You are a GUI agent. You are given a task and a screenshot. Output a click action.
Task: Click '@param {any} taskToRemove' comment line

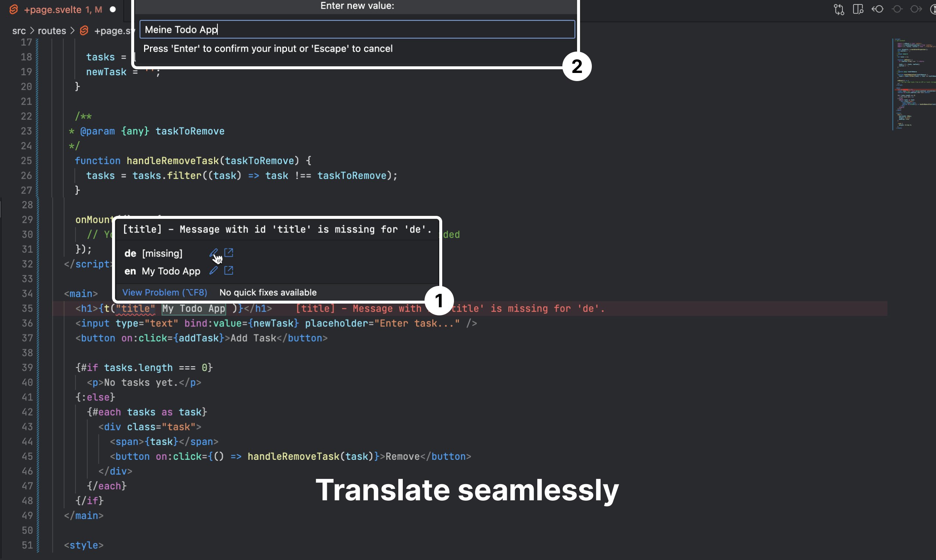coord(146,131)
